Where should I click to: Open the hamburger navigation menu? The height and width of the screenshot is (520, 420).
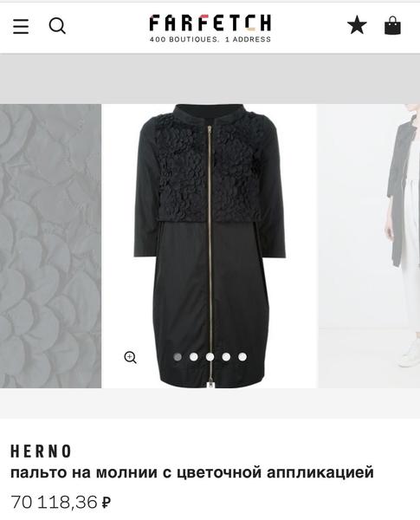(x=21, y=26)
